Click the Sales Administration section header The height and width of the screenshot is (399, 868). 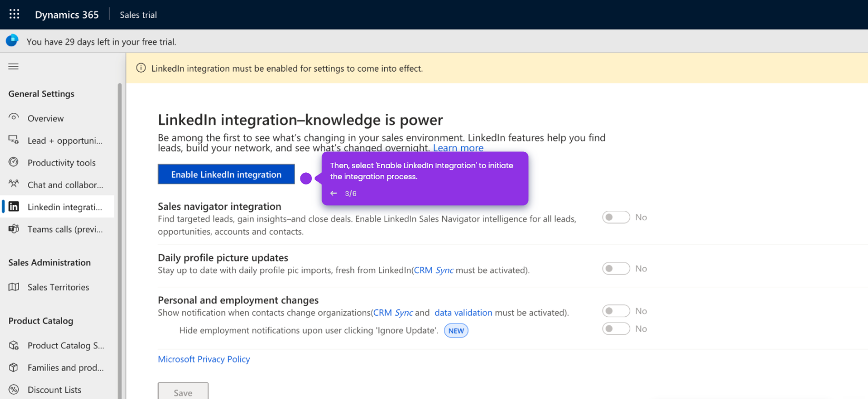coord(50,262)
